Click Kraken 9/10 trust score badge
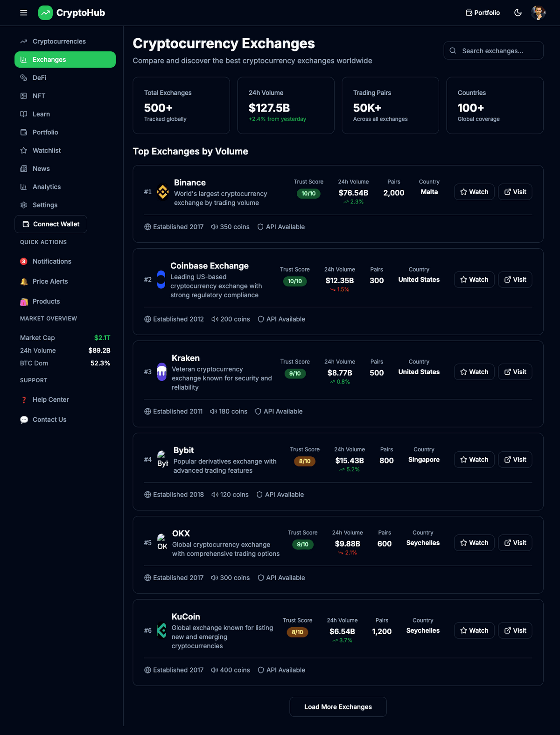 295,374
